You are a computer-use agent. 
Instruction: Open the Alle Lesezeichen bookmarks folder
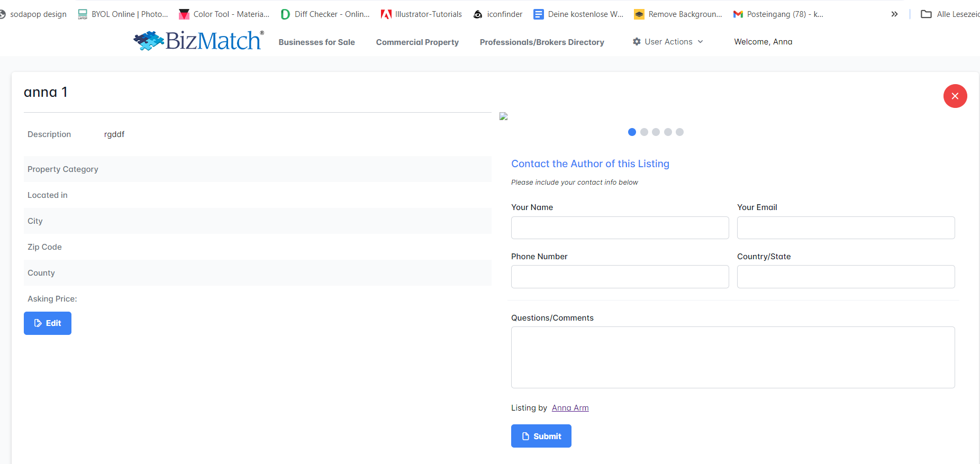[950, 14]
